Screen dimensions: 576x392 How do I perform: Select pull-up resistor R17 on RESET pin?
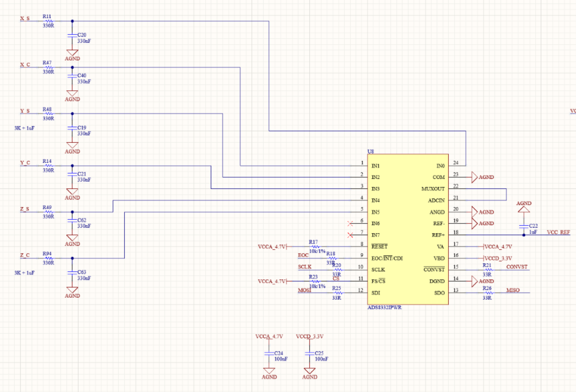tap(315, 247)
